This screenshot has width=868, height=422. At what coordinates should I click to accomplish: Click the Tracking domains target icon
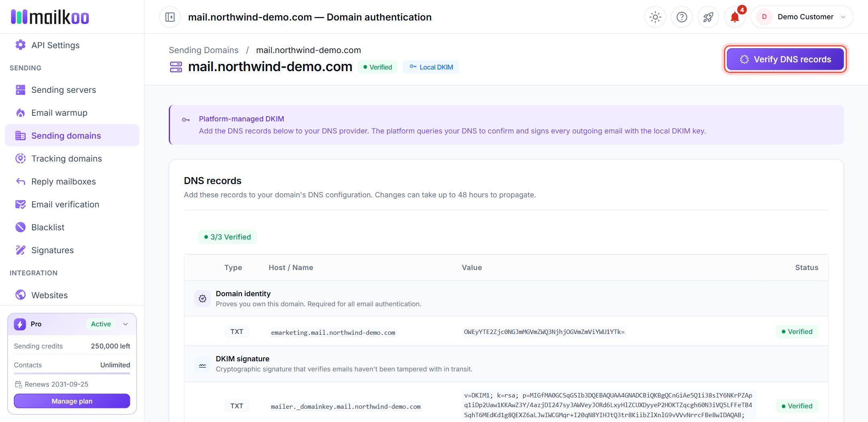click(20, 158)
